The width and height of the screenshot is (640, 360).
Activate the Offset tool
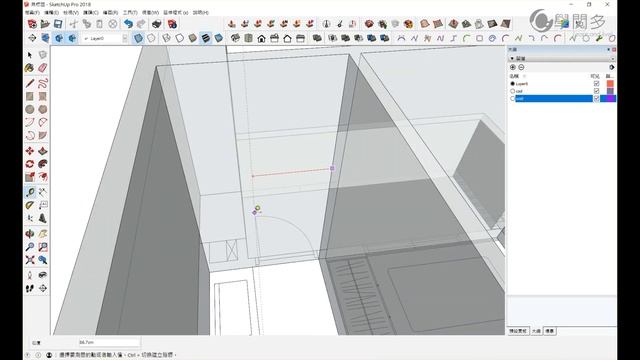42,177
